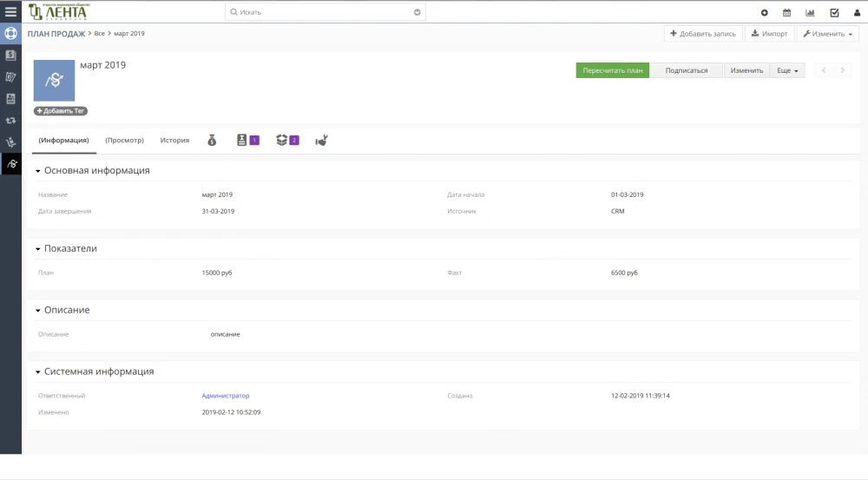Select the source value CRM
Image resolution: width=868 pixels, height=480 pixels.
click(618, 212)
